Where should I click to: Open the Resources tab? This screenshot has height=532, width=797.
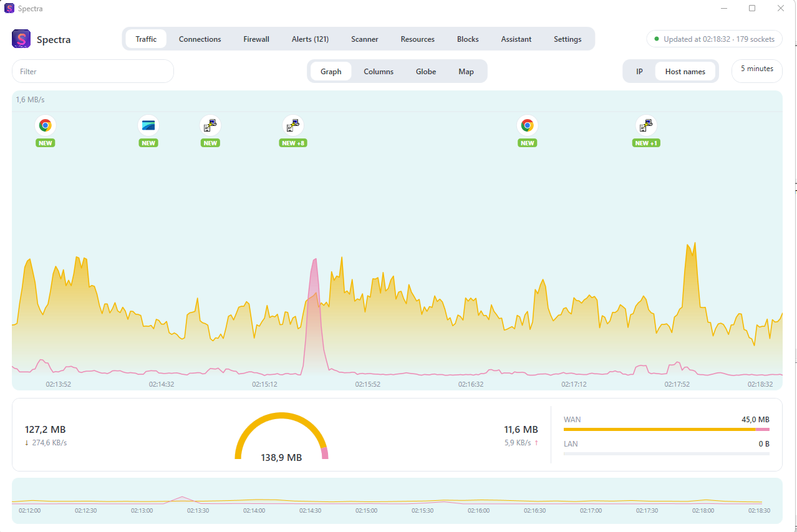[417, 39]
